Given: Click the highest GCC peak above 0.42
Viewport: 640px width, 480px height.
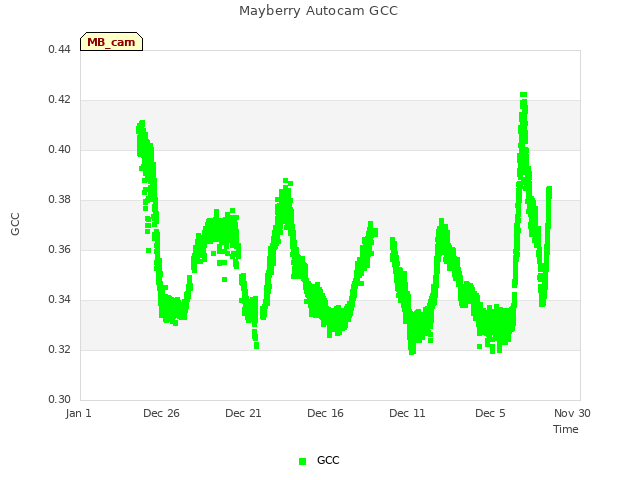Looking at the screenshot, I should pos(524,95).
